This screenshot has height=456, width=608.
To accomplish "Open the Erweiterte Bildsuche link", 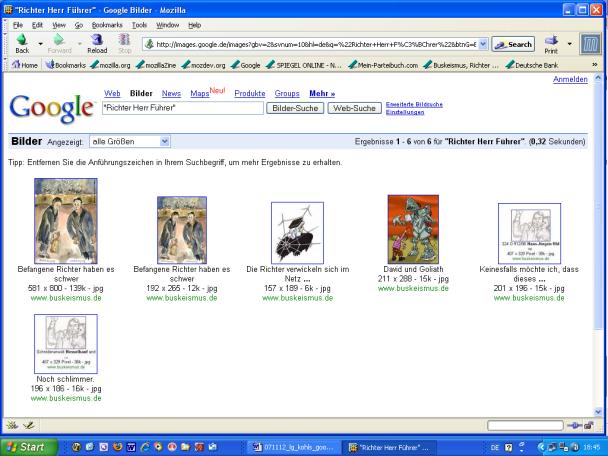I will pos(414,104).
